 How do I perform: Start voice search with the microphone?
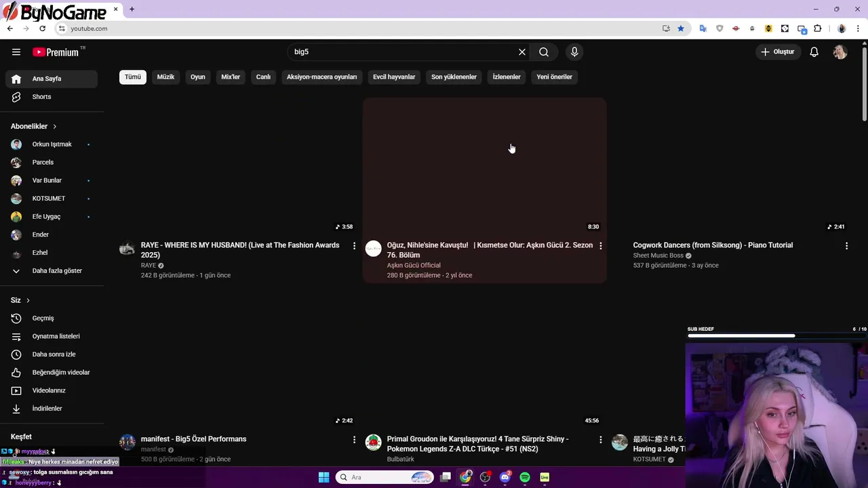(x=574, y=52)
